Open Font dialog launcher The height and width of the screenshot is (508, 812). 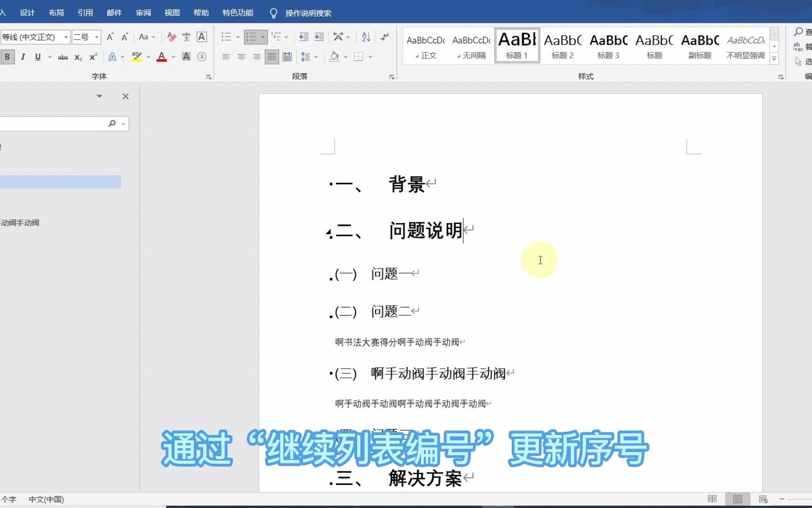tap(209, 77)
